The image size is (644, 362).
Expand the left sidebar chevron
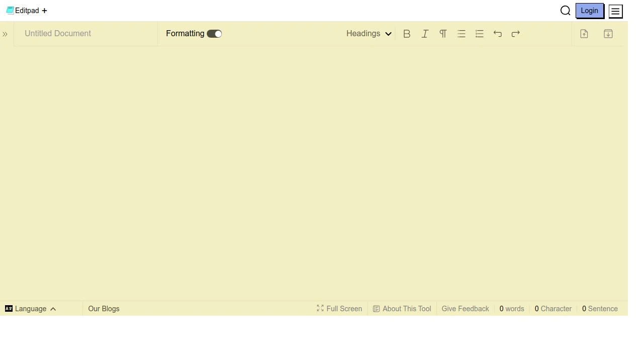click(5, 34)
